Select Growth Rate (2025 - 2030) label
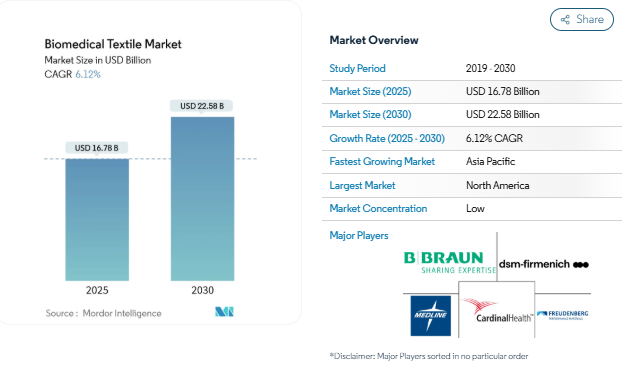The height and width of the screenshot is (370, 625). 387,138
